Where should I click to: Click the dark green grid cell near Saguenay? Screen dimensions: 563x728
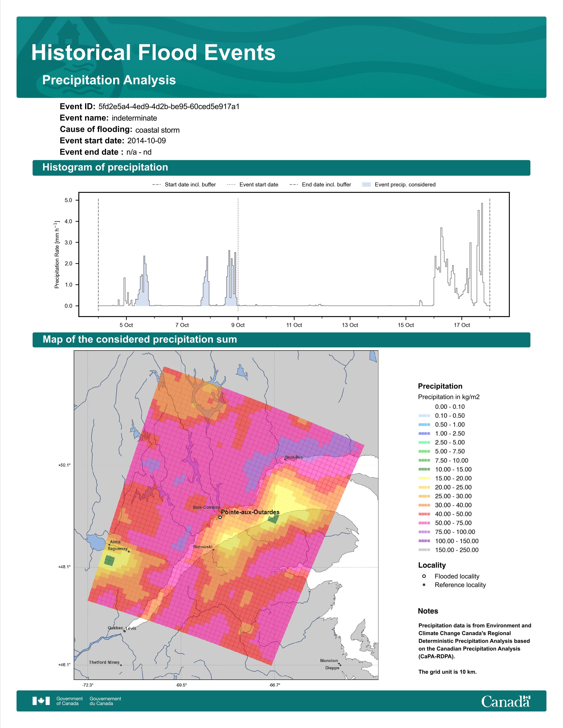(109, 560)
